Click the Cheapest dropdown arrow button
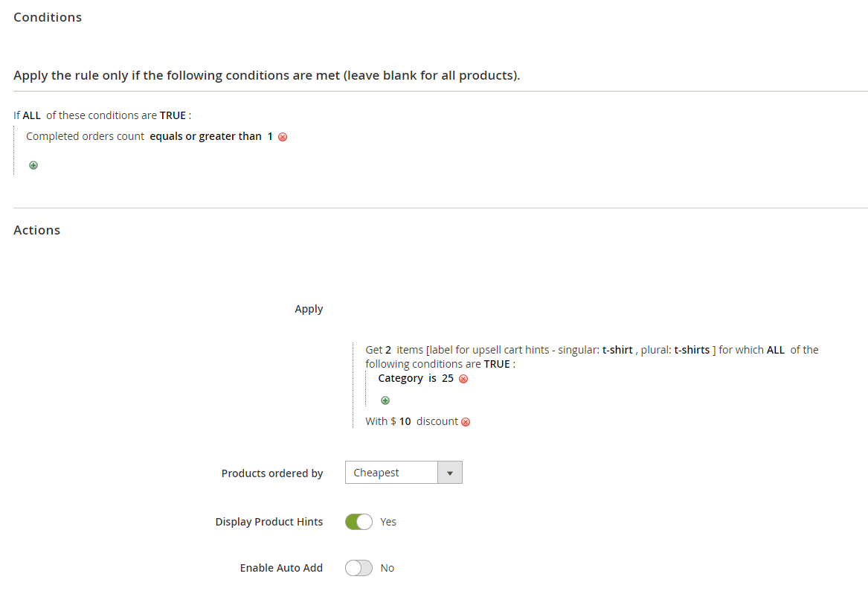 (x=449, y=473)
